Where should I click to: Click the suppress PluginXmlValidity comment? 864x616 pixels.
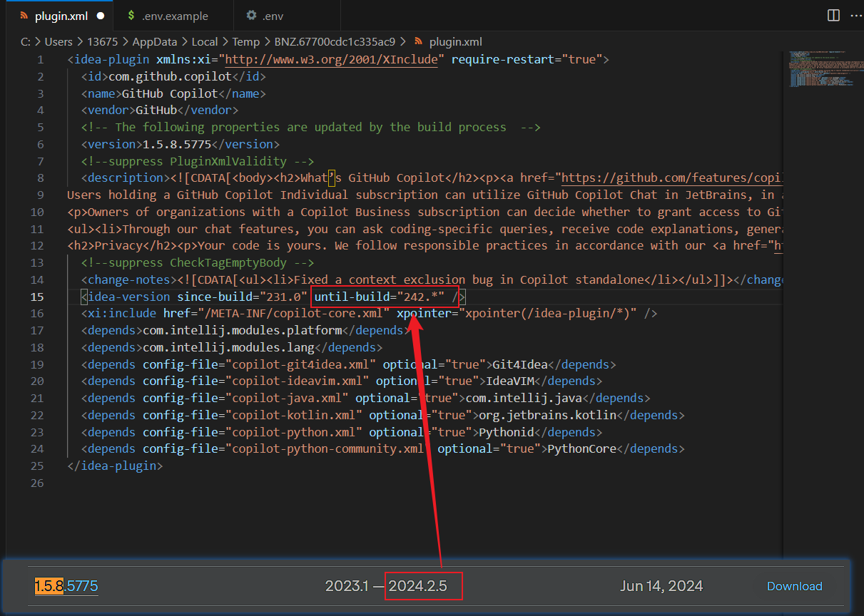[x=198, y=161]
